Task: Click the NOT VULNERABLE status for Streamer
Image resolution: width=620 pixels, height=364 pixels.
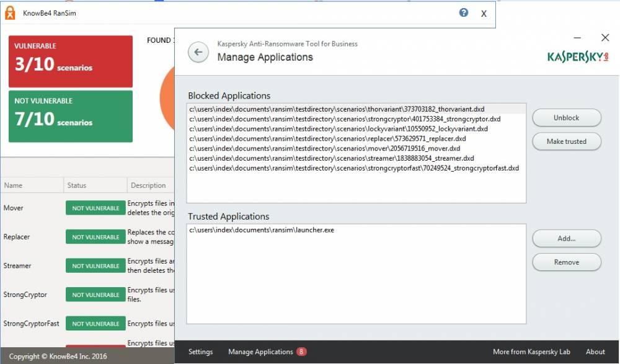Action: [x=95, y=266]
